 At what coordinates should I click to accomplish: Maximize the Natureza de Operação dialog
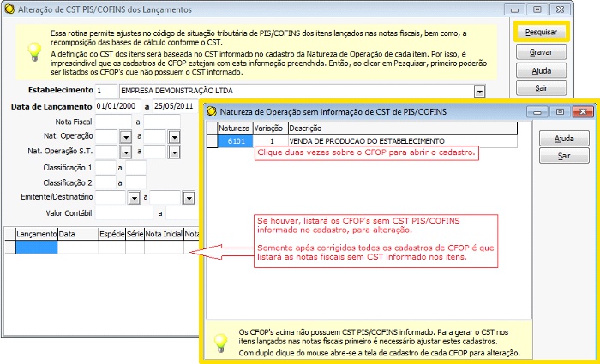coord(560,111)
